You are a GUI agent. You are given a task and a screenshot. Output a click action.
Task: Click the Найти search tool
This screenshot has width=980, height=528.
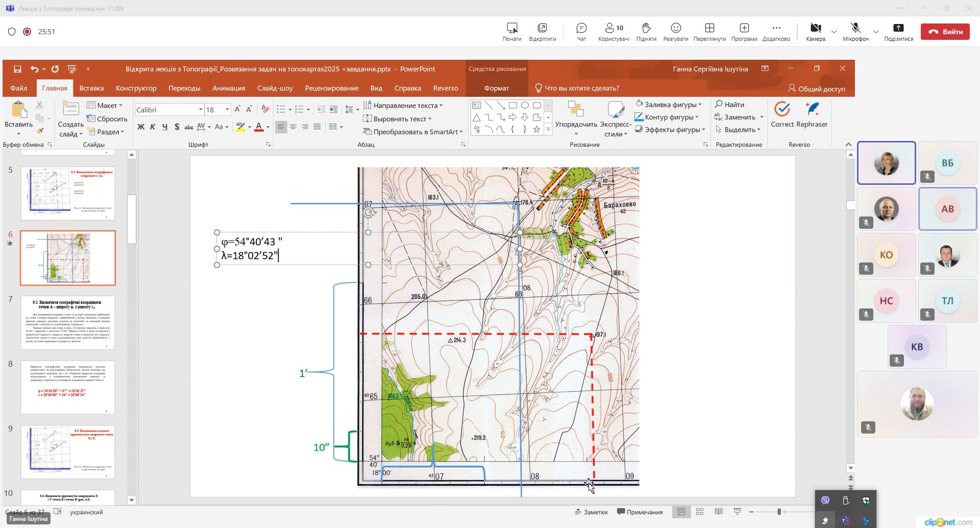coord(729,105)
